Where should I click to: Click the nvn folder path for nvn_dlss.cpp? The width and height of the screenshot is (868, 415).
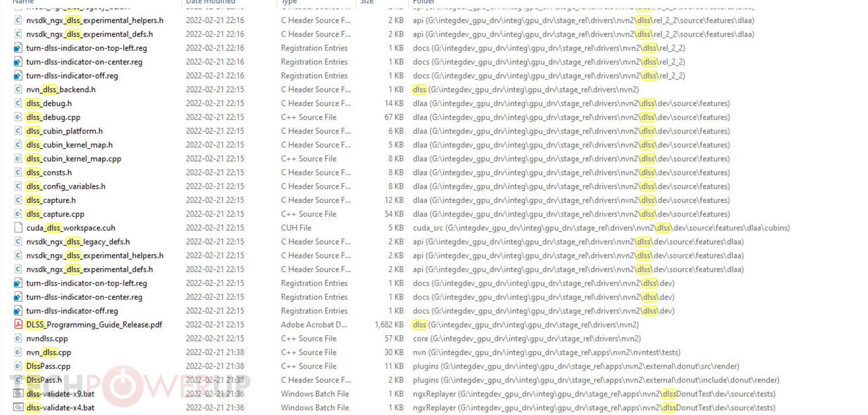point(547,352)
